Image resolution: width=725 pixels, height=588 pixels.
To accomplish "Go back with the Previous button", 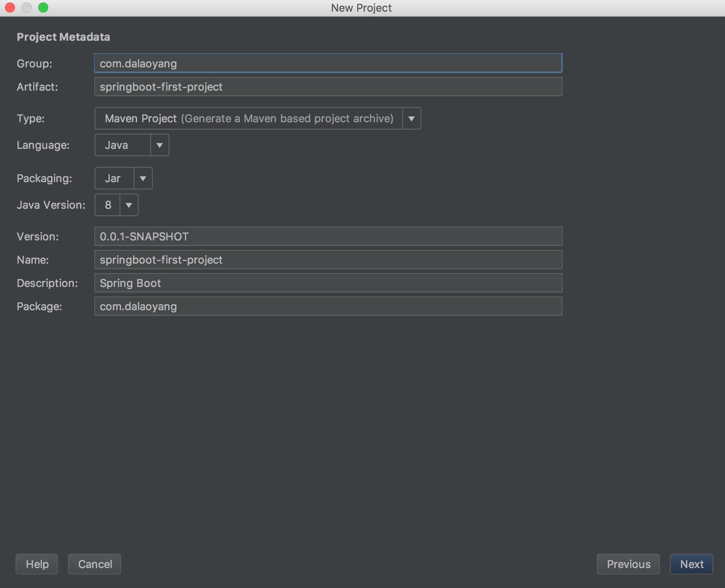I will pos(628,564).
